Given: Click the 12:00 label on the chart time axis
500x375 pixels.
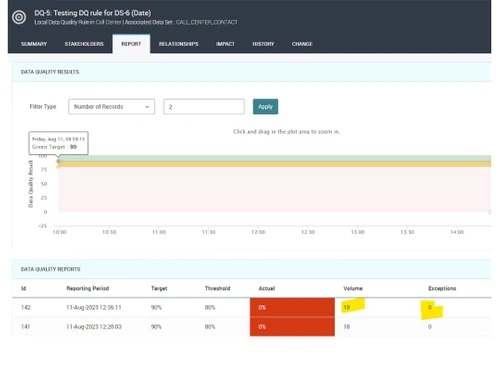Looking at the screenshot, I should (258, 232).
